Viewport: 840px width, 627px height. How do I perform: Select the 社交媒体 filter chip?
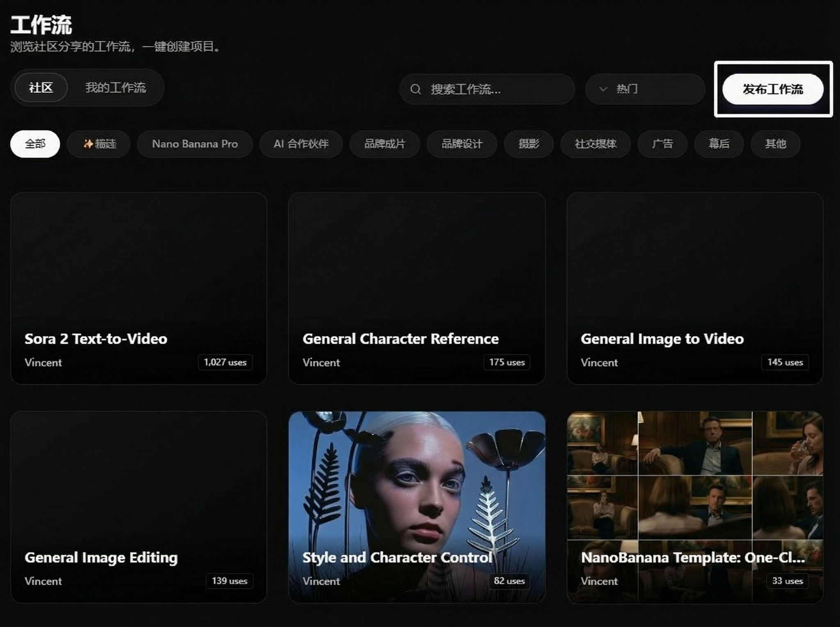click(595, 144)
